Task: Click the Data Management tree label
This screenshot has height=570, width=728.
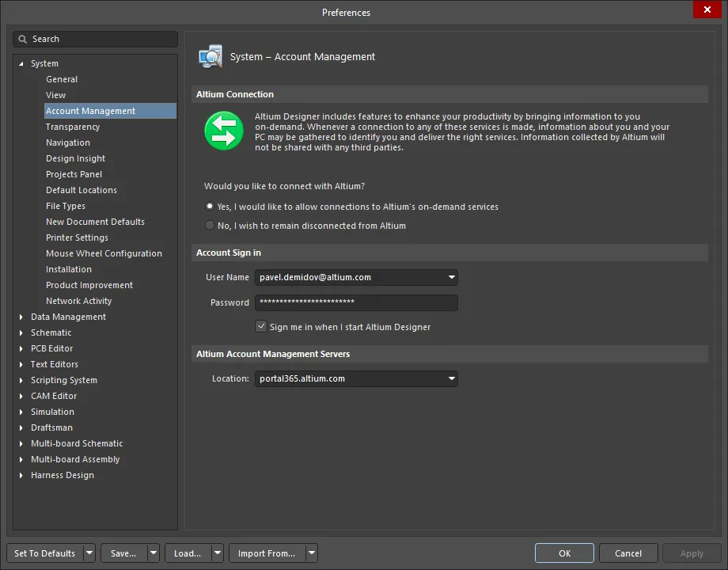Action: click(68, 317)
